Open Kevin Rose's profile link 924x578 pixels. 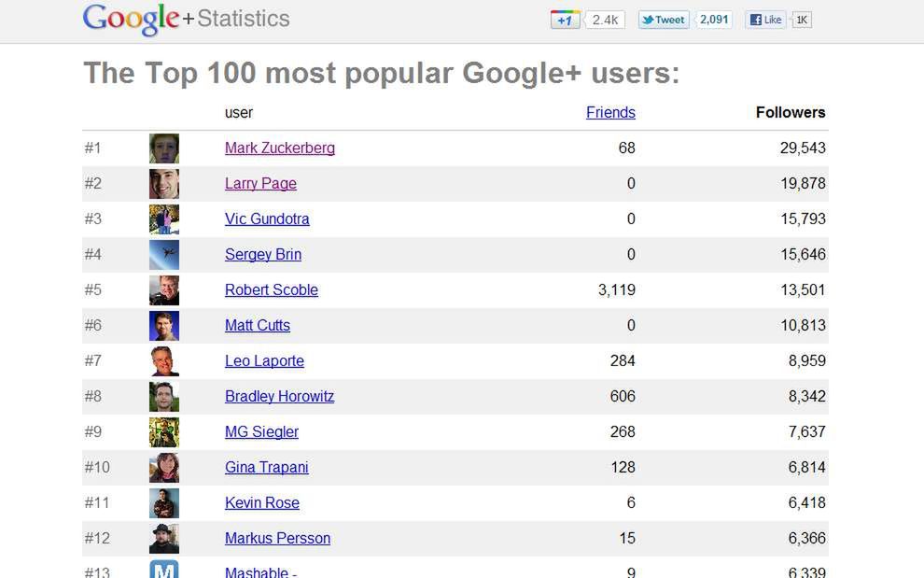click(x=261, y=502)
